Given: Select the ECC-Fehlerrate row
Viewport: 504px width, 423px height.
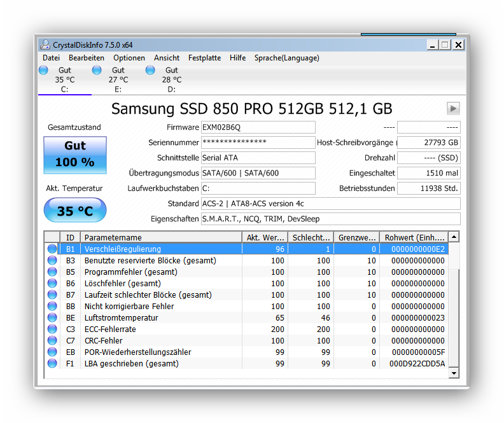Looking at the screenshot, I should coord(246,329).
